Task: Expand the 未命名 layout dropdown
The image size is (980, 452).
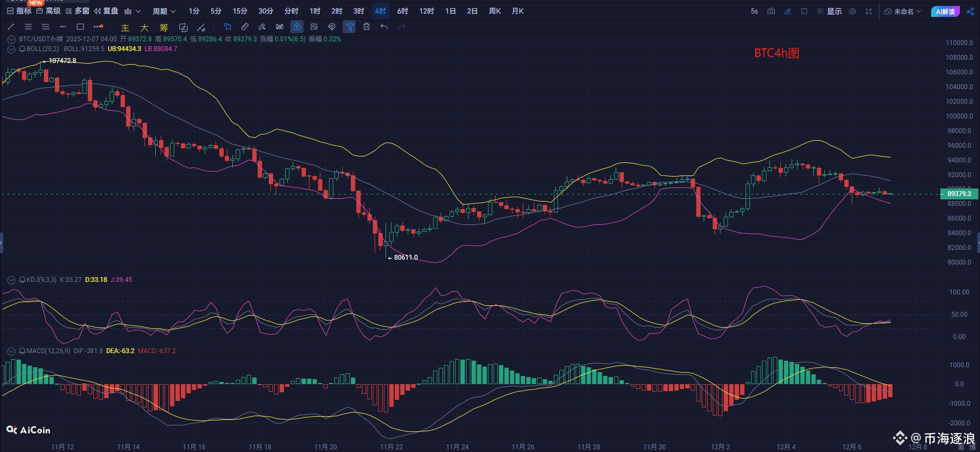Action: click(902, 11)
